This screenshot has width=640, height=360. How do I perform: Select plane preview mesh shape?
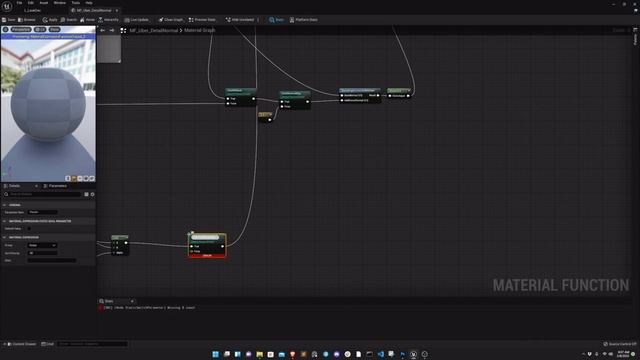point(80,178)
